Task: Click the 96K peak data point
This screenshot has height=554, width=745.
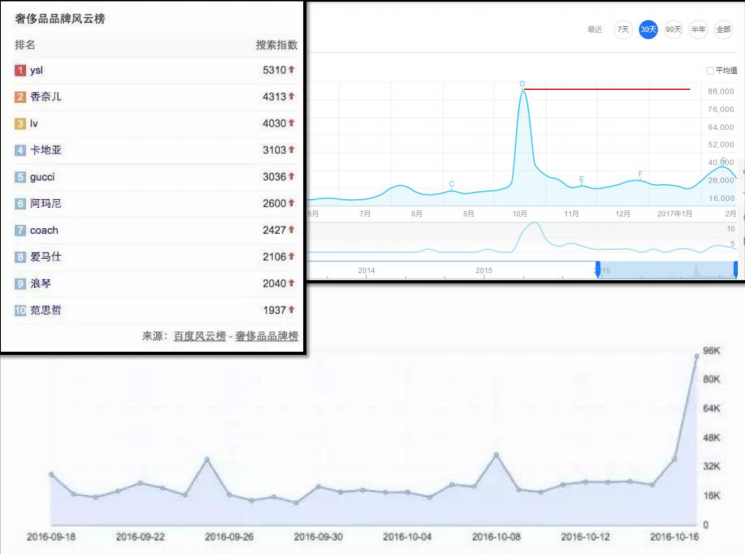Action: point(697,356)
